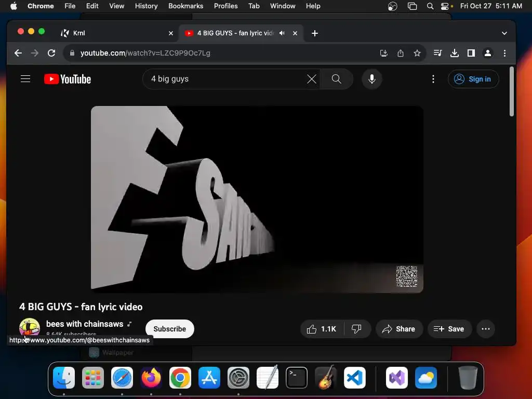Open Chrome's three-dot customize menu
This screenshot has height=399, width=532.
[x=504, y=53]
